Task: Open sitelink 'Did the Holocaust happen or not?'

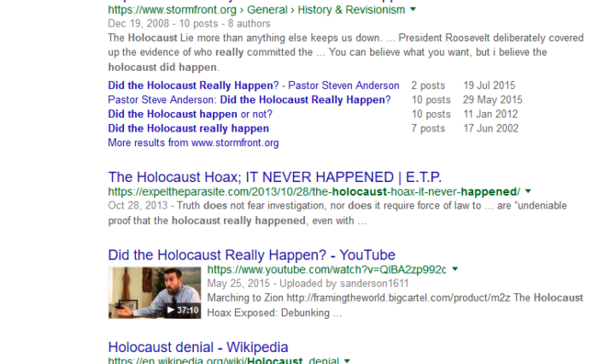Action: pyautogui.click(x=191, y=114)
